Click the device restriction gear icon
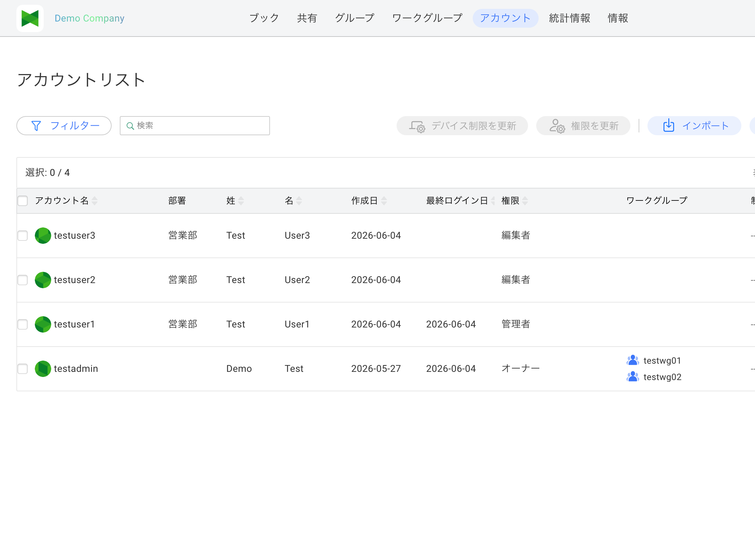This screenshot has height=560, width=755. pyautogui.click(x=417, y=126)
